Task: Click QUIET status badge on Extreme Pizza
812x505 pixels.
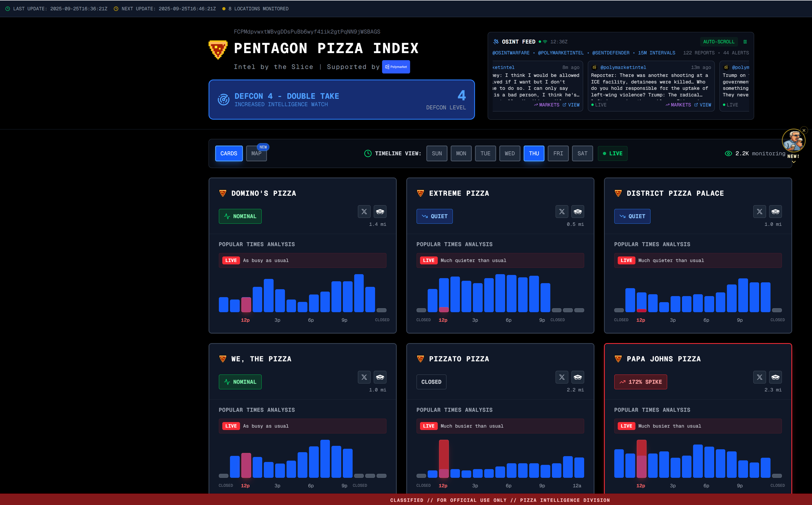Action: point(434,216)
